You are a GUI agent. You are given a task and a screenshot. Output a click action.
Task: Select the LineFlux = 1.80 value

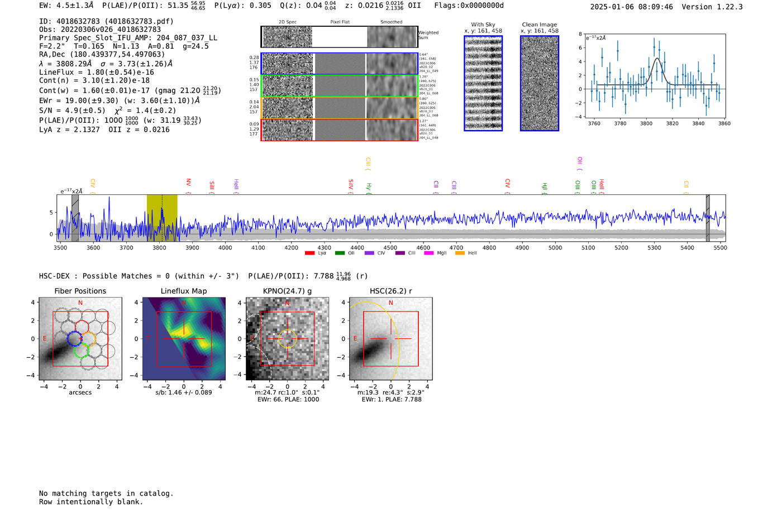click(97, 72)
